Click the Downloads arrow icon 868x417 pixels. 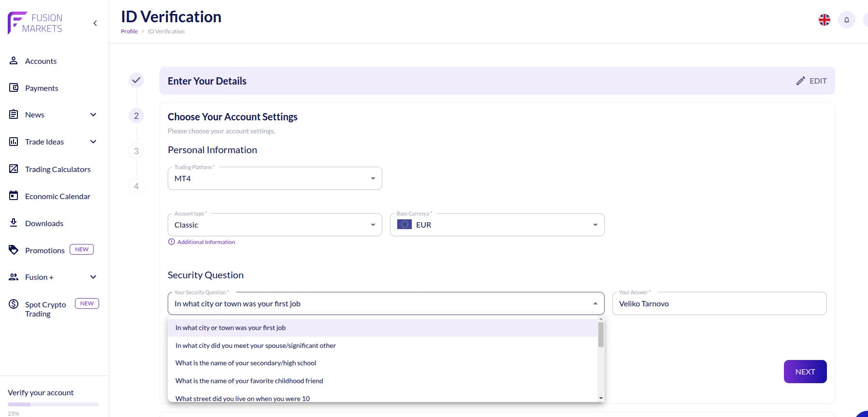pos(14,223)
